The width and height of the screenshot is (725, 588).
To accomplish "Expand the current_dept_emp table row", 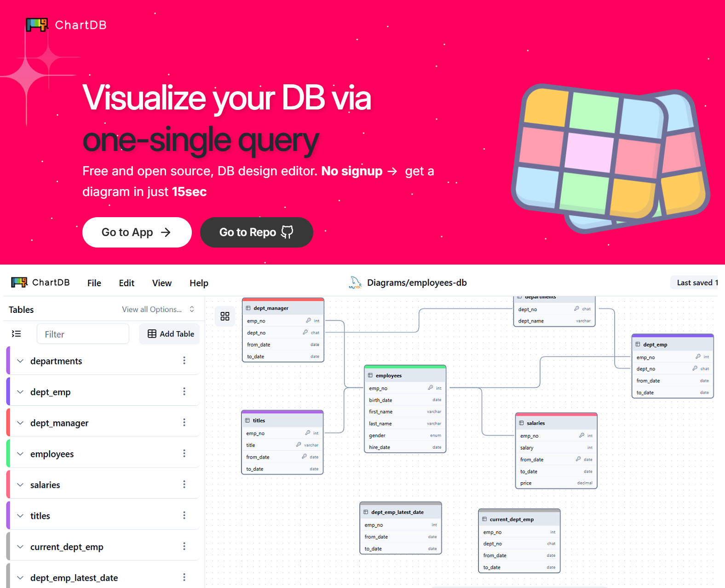I will [x=20, y=547].
